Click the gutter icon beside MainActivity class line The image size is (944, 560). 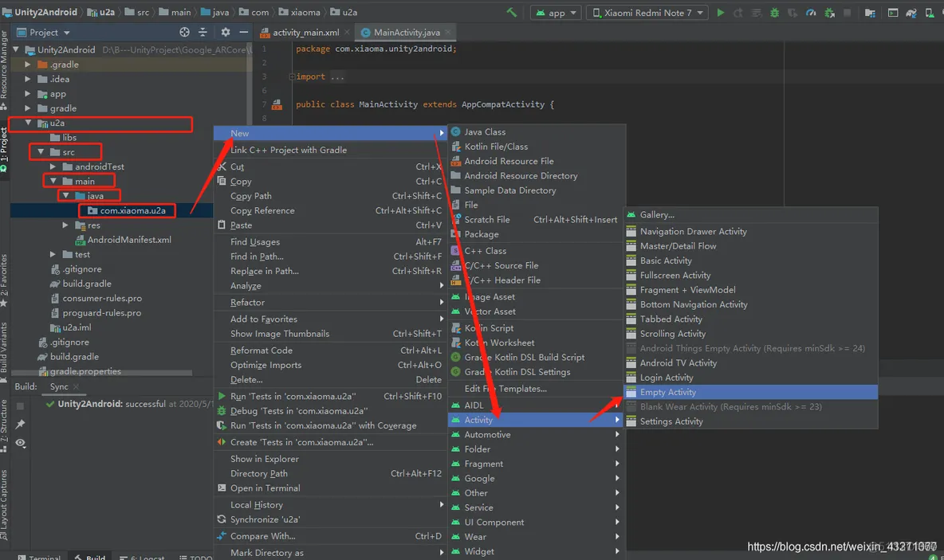click(277, 104)
